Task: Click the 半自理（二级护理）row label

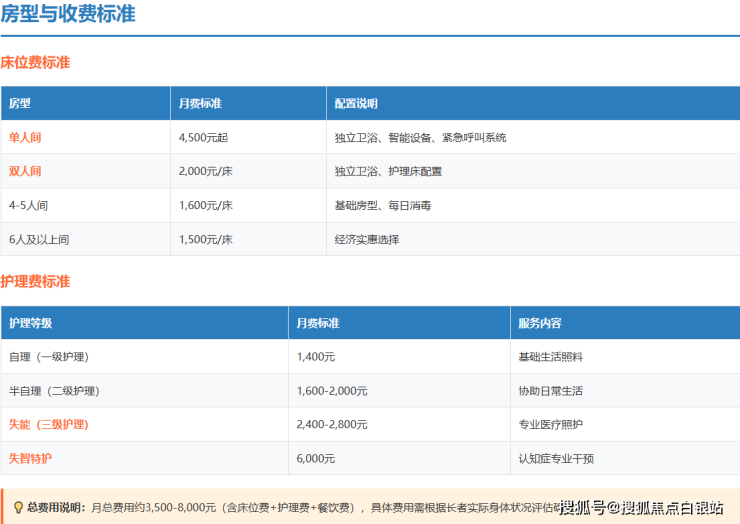Action: [x=54, y=391]
